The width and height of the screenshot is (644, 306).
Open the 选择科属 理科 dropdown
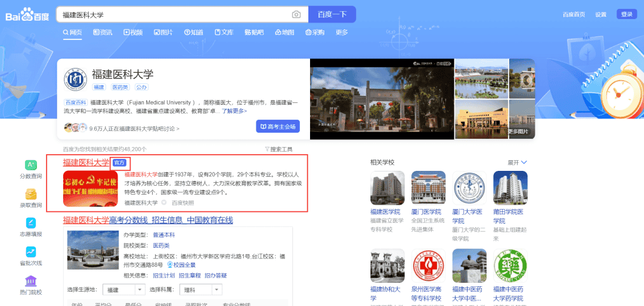pos(201,289)
